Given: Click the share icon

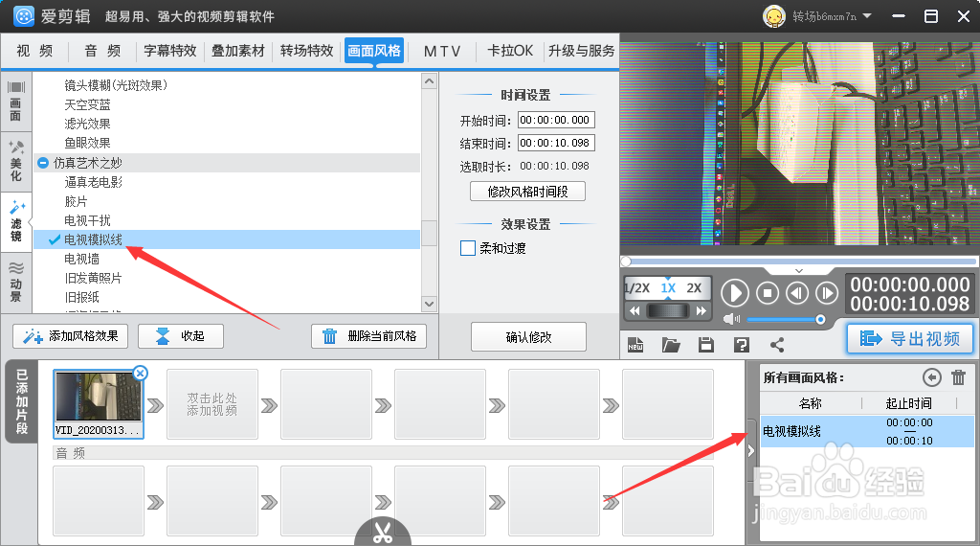Looking at the screenshot, I should tap(777, 345).
